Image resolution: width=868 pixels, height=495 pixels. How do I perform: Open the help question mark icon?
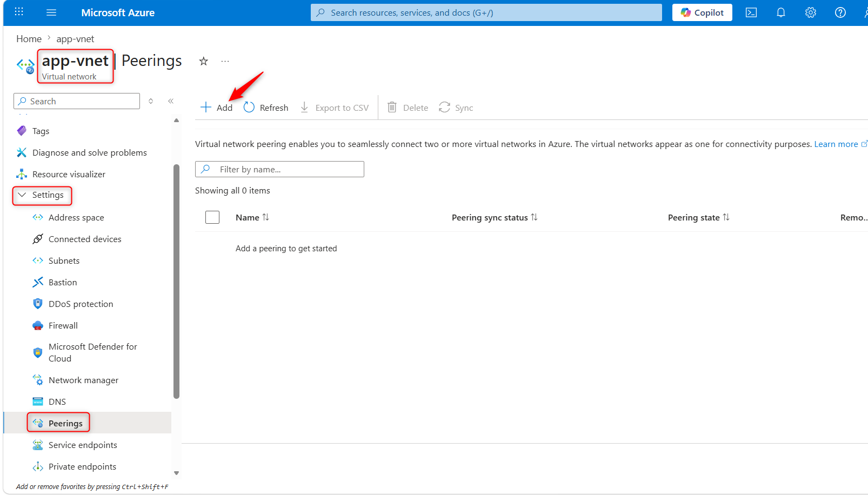840,12
